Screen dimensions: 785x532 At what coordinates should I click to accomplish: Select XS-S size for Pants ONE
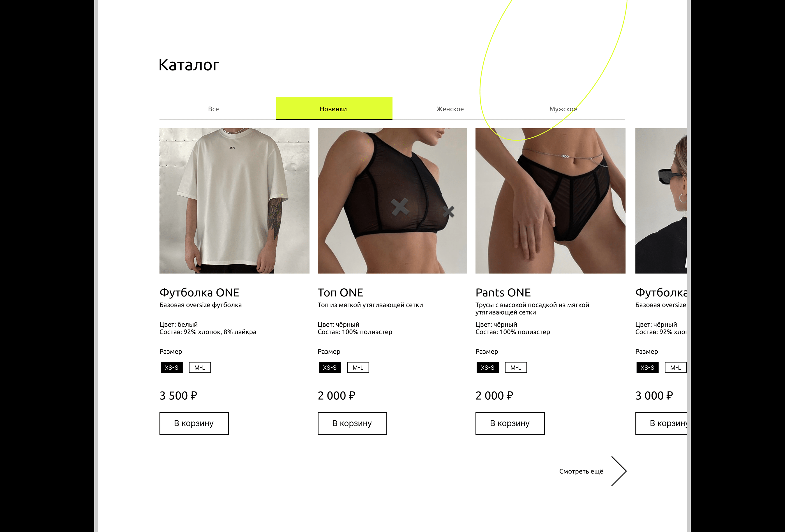coord(488,367)
